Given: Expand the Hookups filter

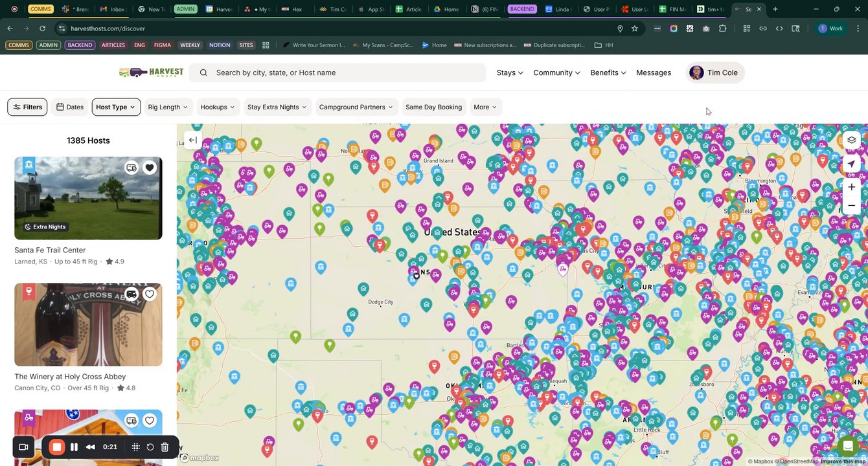Looking at the screenshot, I should [x=217, y=107].
